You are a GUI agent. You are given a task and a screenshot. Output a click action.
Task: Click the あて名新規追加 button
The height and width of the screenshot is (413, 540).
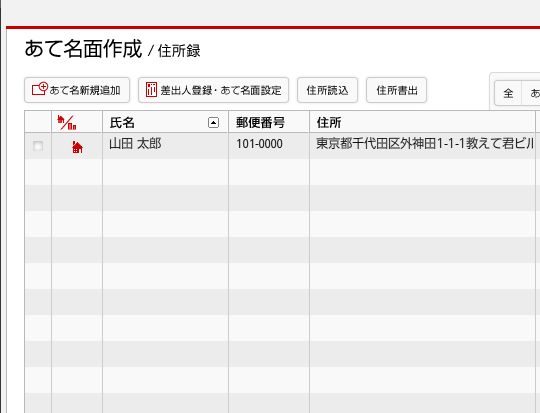point(77,90)
